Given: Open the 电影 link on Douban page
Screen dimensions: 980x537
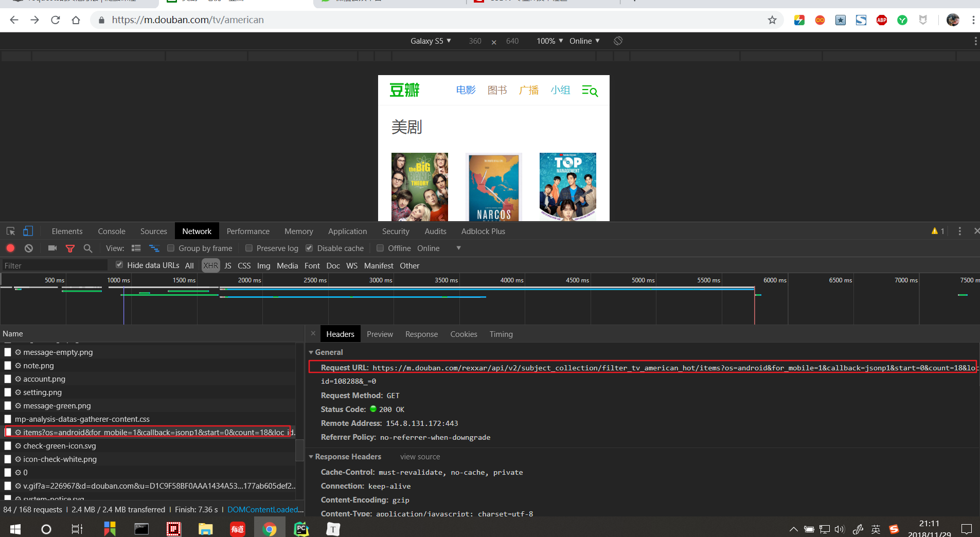Looking at the screenshot, I should point(466,90).
